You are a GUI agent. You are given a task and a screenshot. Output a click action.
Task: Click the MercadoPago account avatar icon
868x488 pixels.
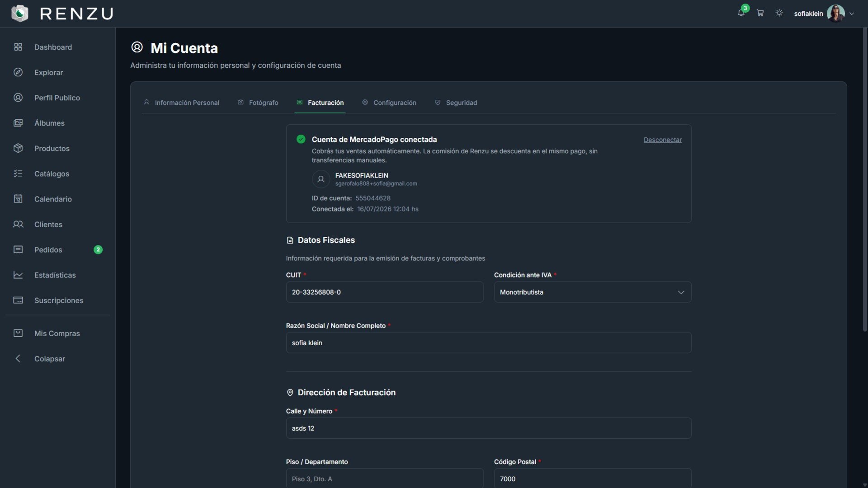tap(321, 179)
